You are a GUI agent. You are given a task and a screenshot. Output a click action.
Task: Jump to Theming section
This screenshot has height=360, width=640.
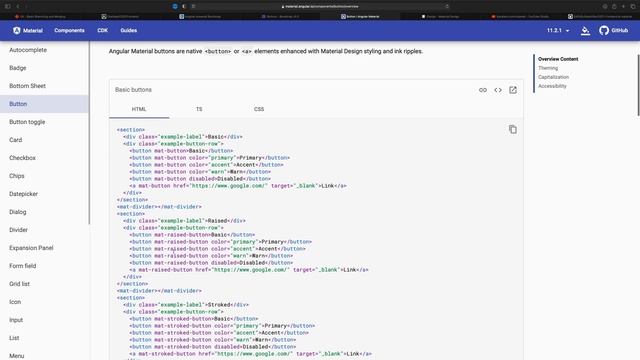(x=548, y=68)
